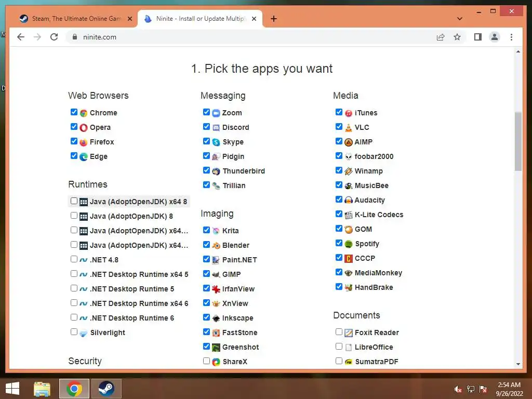Uncheck the Pidgin checkbox

pos(206,156)
